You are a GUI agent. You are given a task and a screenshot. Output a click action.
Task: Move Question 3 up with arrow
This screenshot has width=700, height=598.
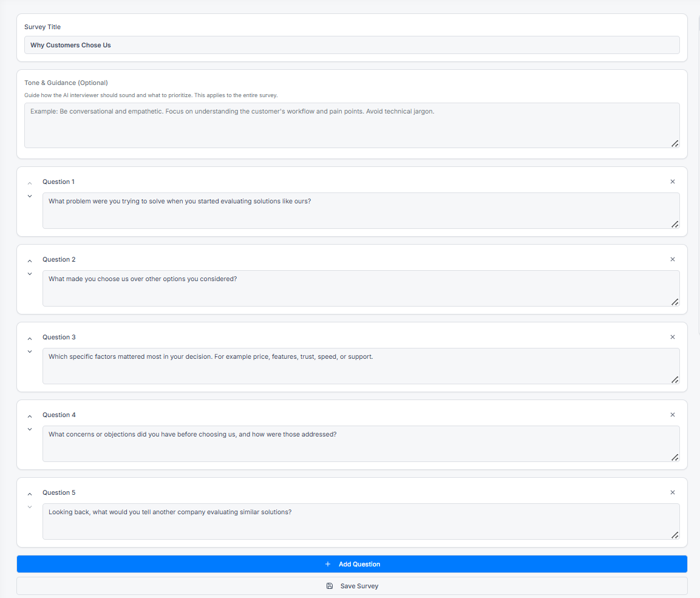coord(30,339)
